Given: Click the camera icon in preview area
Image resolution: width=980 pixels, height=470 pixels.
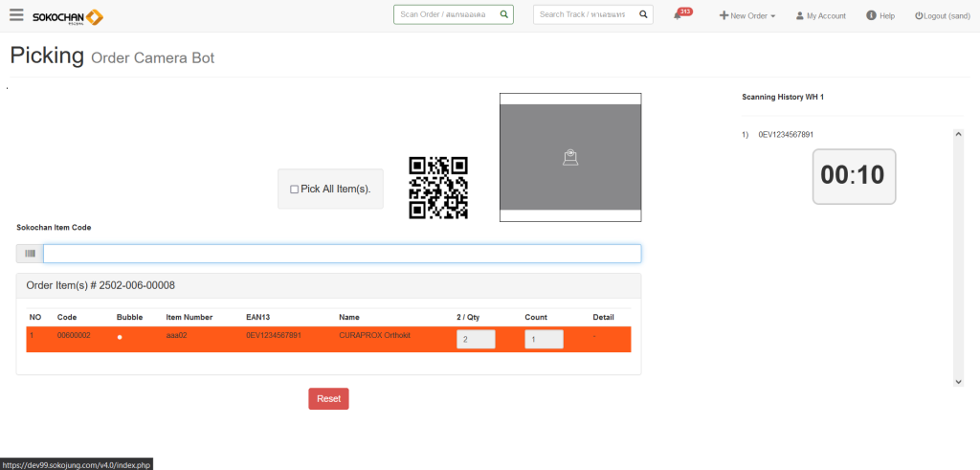Looking at the screenshot, I should 570,158.
